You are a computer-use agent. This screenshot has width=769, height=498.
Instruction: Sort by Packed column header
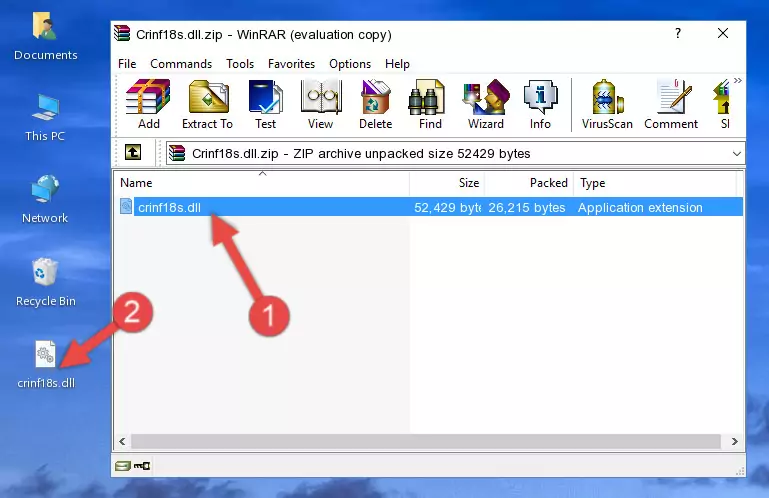[x=529, y=183]
